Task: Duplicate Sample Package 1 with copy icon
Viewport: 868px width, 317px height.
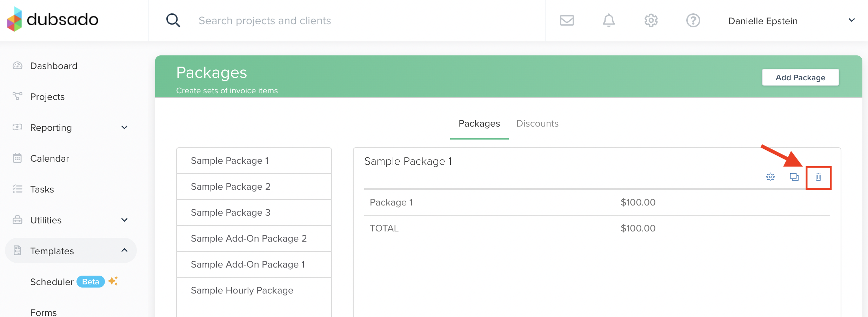Action: click(794, 177)
